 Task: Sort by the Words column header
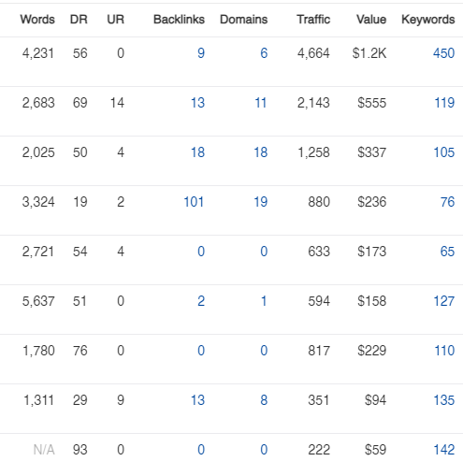(37, 20)
